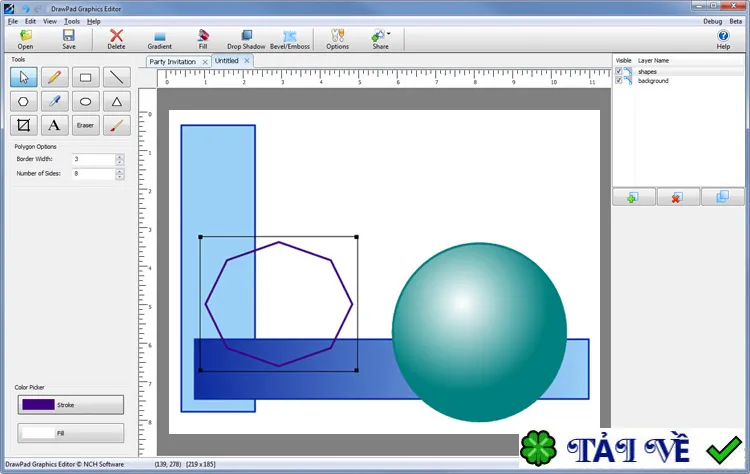Select the Text tool
750x474 pixels.
pyautogui.click(x=55, y=125)
